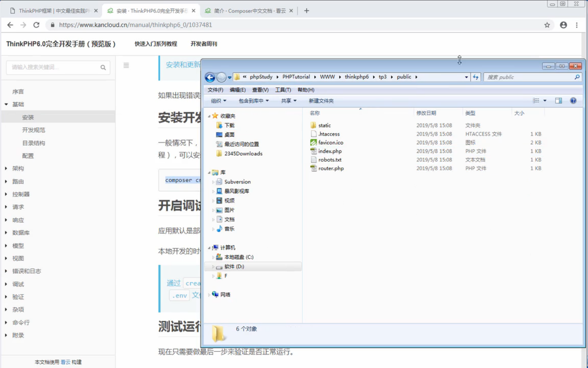Select the static folder icon
Image resolution: width=588 pixels, height=368 pixels.
click(x=313, y=125)
